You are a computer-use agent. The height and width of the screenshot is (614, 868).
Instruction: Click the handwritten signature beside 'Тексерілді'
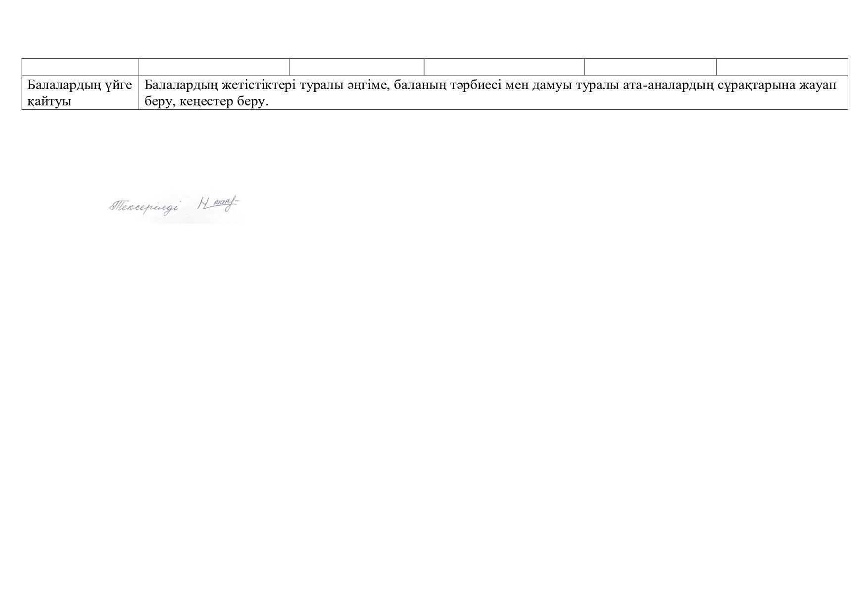click(218, 204)
